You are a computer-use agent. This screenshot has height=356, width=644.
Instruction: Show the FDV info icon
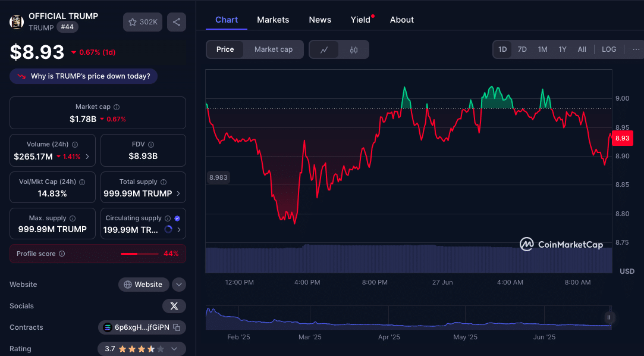pyautogui.click(x=150, y=145)
